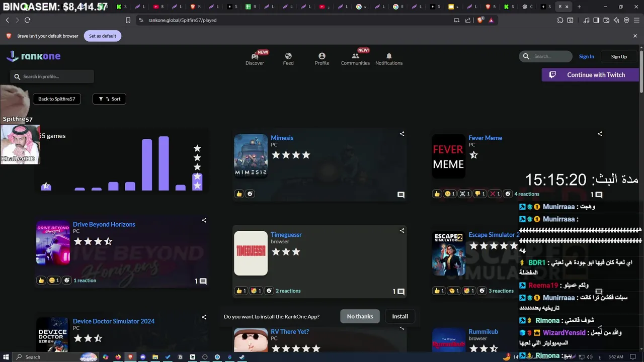Open the Feed page
Viewport: 644px width, 362px height.
click(x=288, y=59)
